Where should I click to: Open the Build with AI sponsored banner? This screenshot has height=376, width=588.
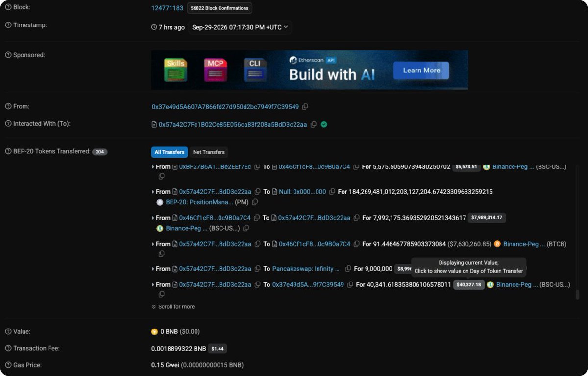click(310, 70)
